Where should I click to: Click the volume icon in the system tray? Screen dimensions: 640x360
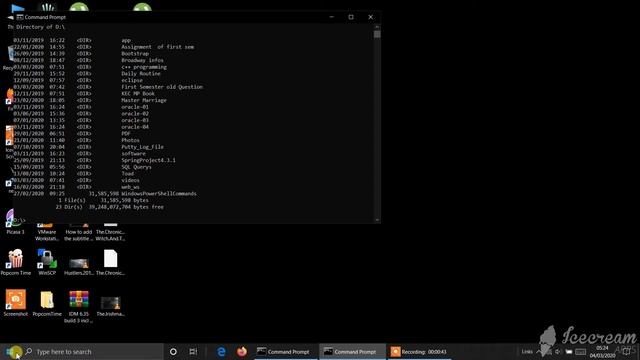[x=558, y=352]
